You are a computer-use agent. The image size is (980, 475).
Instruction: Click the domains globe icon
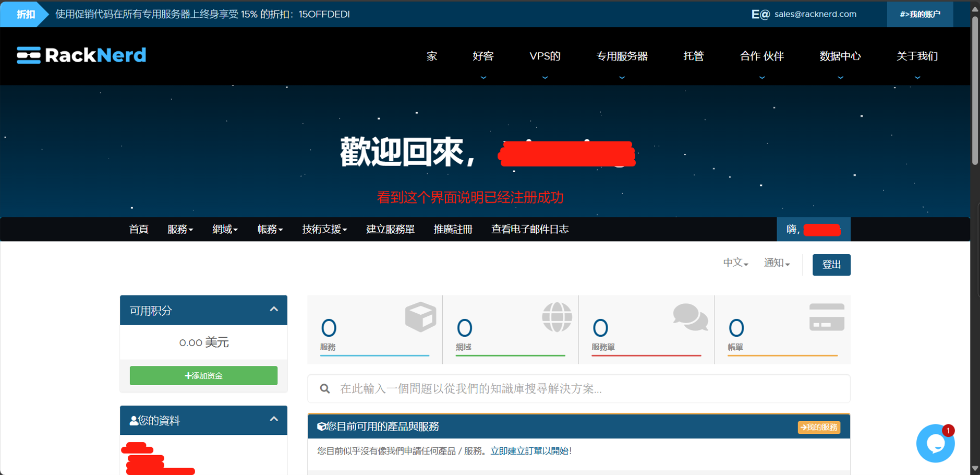coord(556,317)
